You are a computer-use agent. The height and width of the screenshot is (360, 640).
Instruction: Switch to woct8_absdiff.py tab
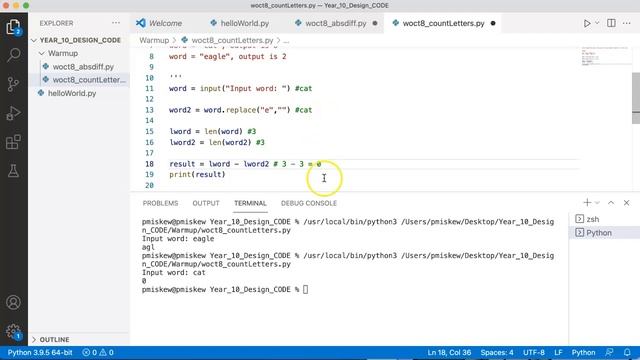tap(336, 23)
